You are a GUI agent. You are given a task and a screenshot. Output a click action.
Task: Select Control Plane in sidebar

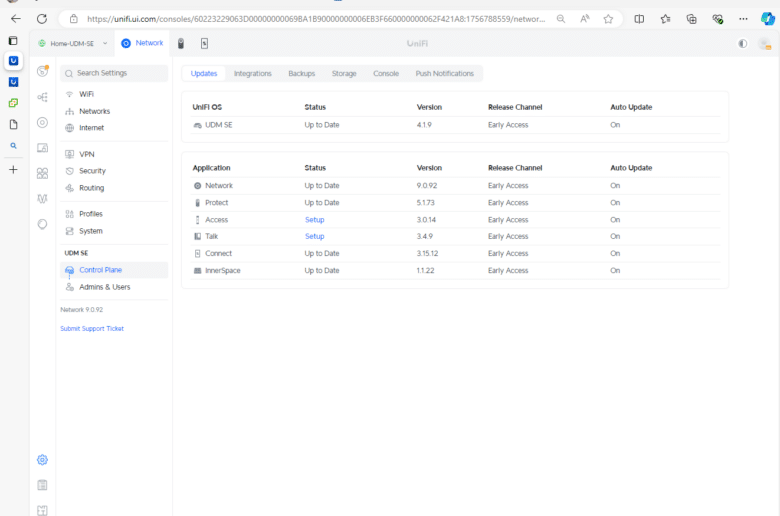(114, 270)
